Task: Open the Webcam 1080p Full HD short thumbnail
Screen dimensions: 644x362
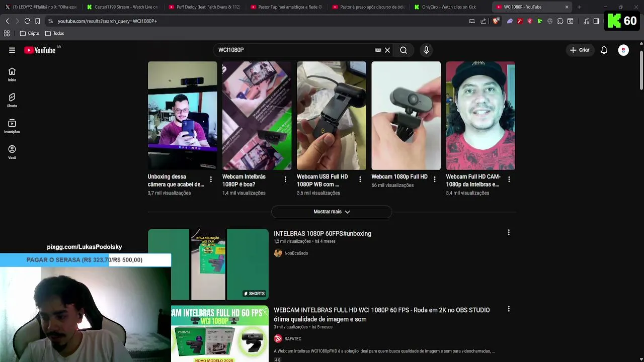Action: point(406,116)
